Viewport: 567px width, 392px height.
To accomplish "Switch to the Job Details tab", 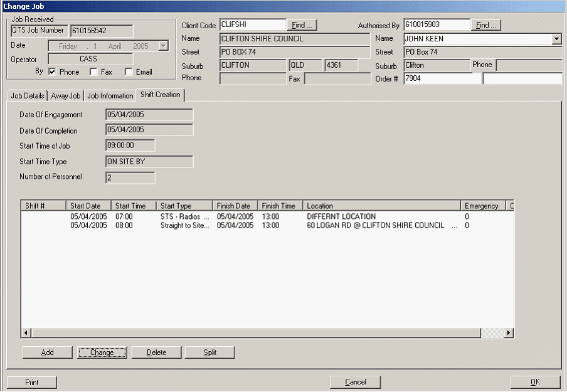I will tap(28, 96).
